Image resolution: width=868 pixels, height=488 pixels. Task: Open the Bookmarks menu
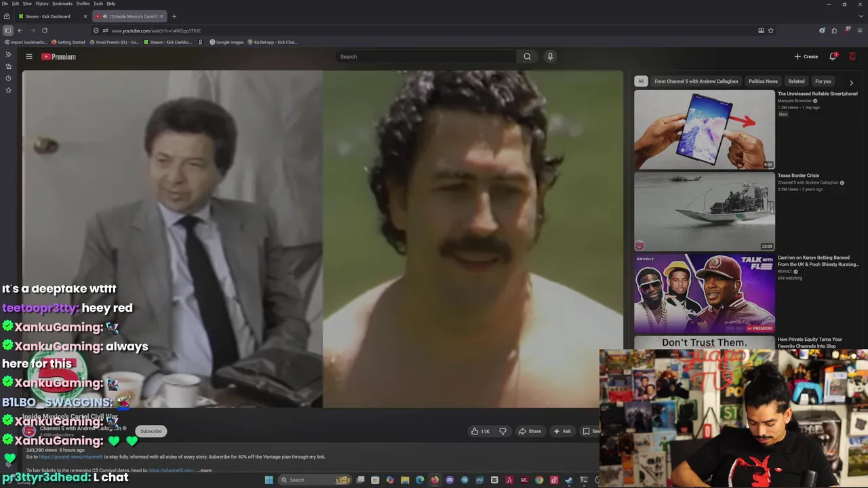62,3
